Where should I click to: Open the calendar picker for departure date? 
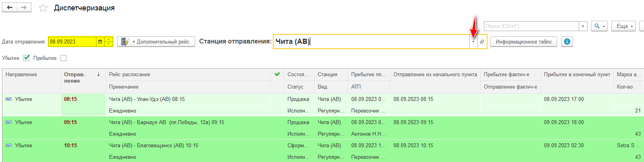(100, 41)
